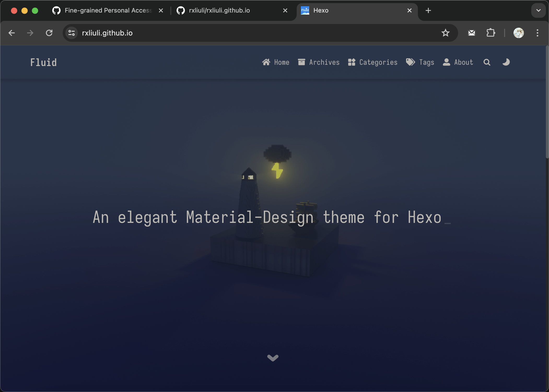This screenshot has width=549, height=392.
Task: View site information icon in address bar
Action: [x=71, y=33]
